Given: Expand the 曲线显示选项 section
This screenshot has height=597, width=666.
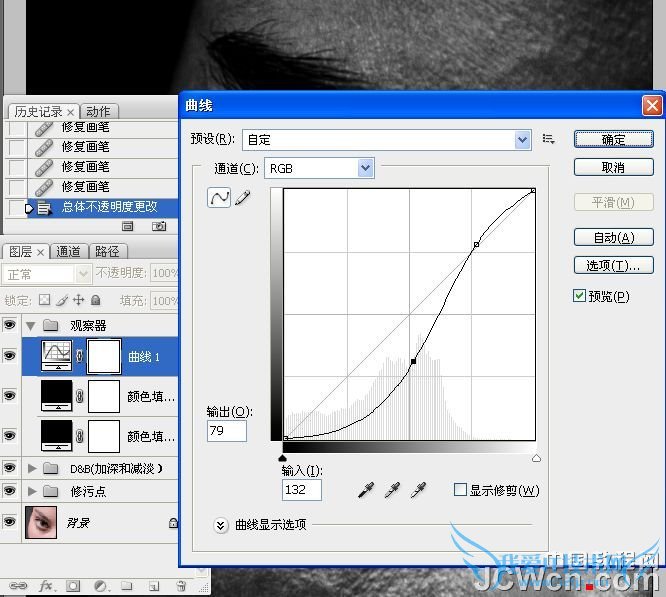Looking at the screenshot, I should point(221,524).
